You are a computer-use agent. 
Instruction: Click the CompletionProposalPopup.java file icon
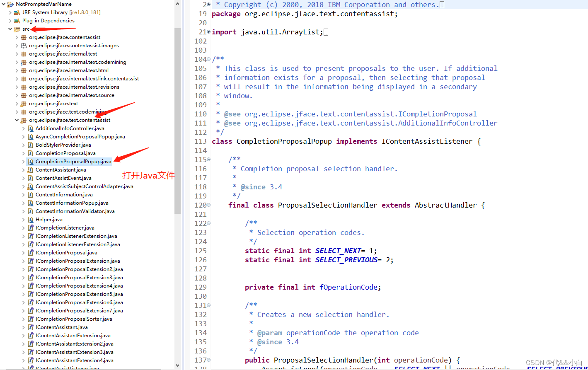coord(30,162)
